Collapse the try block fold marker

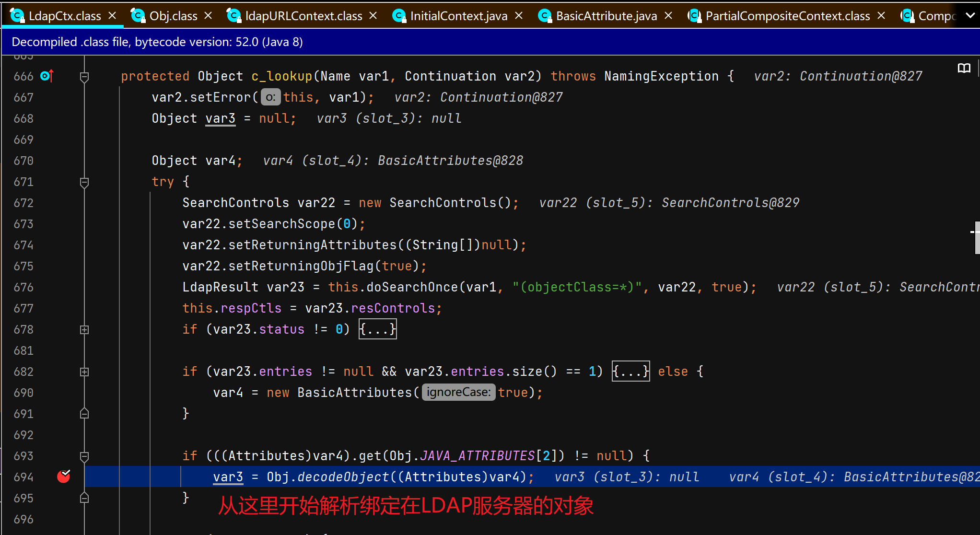coord(84,182)
